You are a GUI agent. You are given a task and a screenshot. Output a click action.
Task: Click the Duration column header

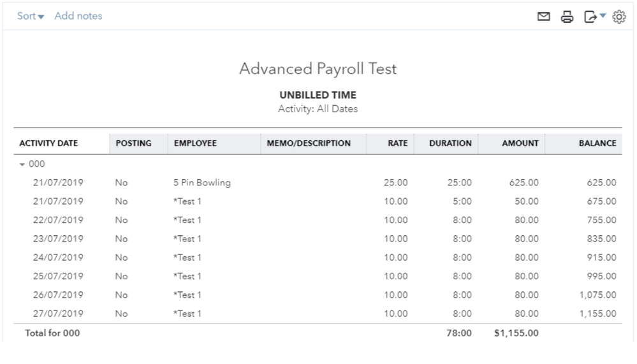point(450,143)
